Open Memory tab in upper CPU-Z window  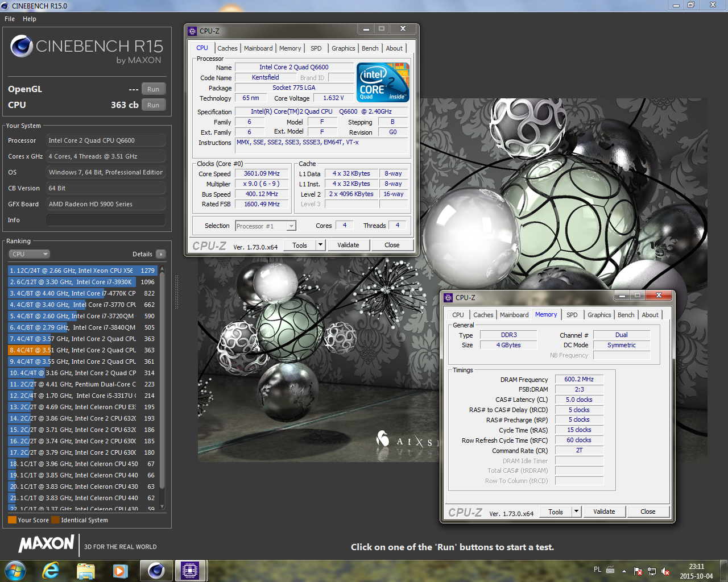290,48
